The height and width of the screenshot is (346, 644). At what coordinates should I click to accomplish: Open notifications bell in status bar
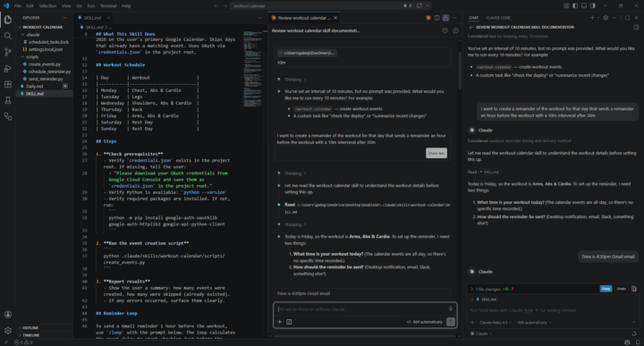pyautogui.click(x=638, y=342)
